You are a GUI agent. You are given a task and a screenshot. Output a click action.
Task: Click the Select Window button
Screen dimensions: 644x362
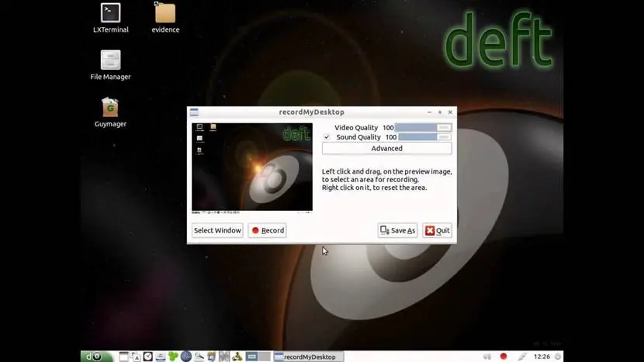click(217, 230)
